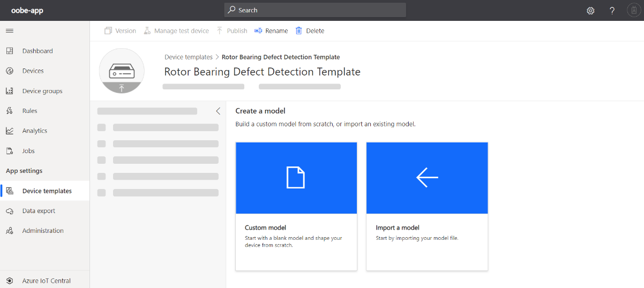Click the blank page icon in Custom model
The image size is (644, 288).
pos(296,177)
